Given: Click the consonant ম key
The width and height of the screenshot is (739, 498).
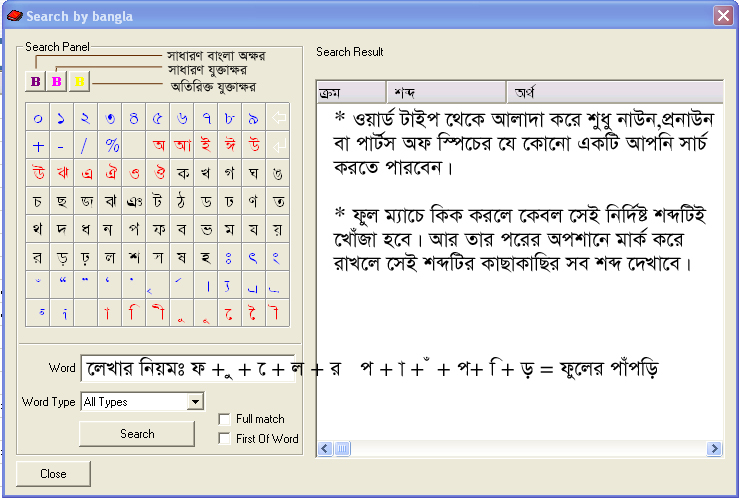Looking at the screenshot, I should coord(230,229).
